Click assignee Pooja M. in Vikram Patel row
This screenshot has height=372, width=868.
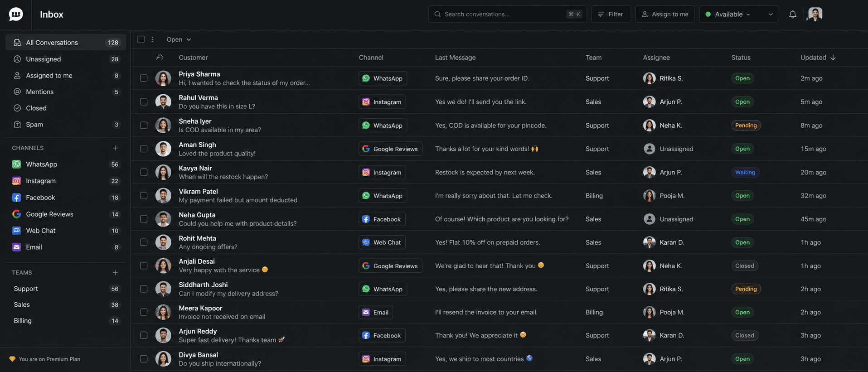pyautogui.click(x=664, y=196)
